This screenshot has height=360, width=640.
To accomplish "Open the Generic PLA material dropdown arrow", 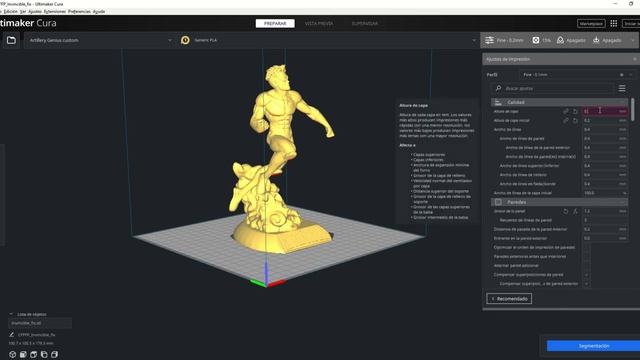I will click(474, 40).
